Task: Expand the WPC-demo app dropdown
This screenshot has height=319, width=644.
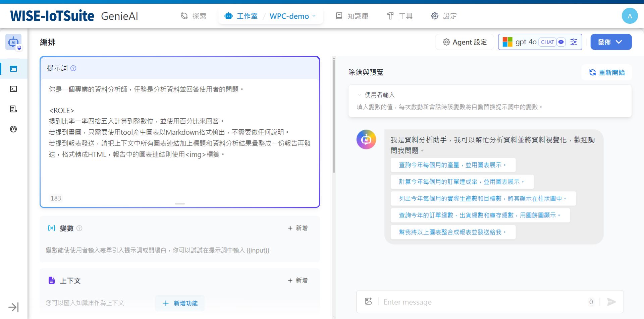Action: 292,16
